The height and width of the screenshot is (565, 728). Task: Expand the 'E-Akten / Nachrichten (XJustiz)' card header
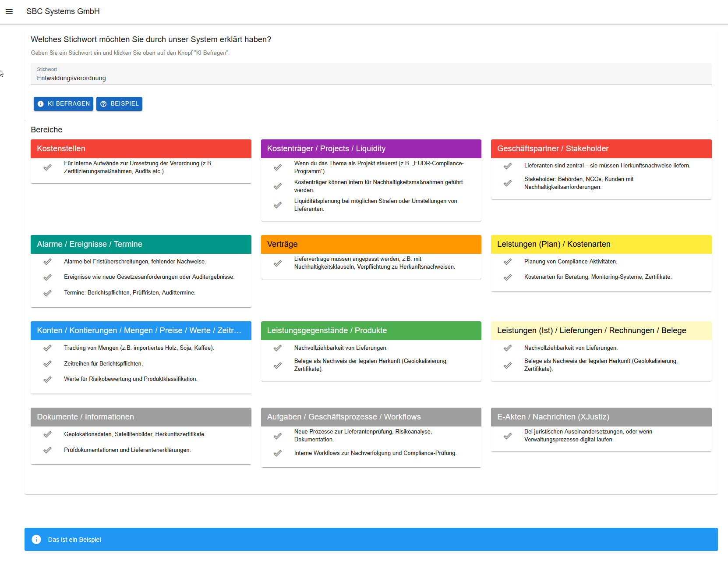(x=601, y=417)
